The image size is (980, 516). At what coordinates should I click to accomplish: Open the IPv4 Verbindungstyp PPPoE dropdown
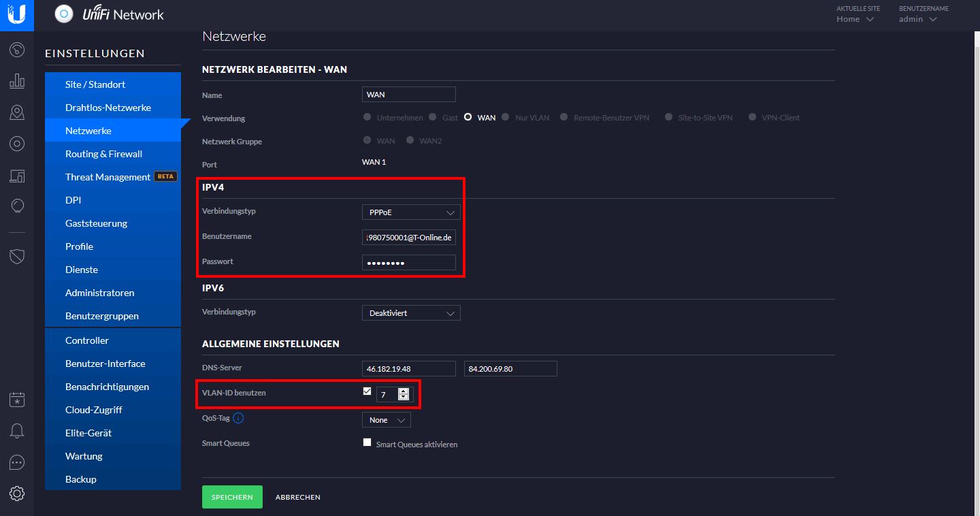click(x=411, y=212)
